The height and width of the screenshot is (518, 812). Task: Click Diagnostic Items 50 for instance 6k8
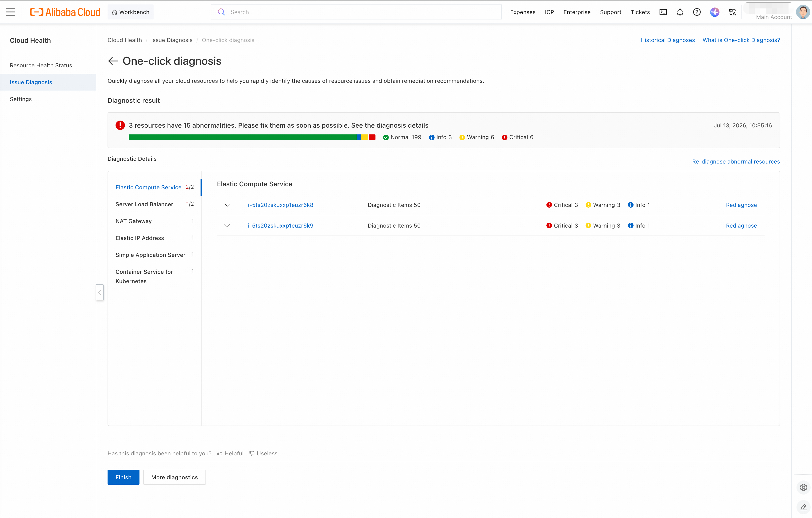394,205
